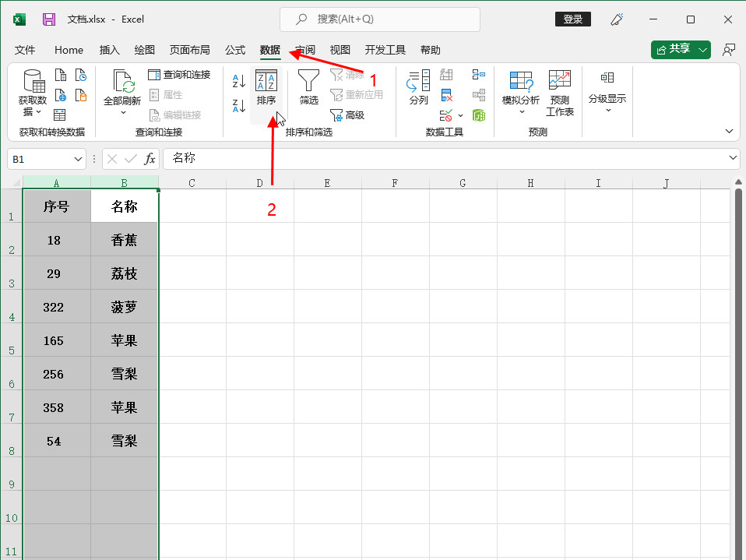Open the 预测工作表 forecast sheet
Image resolution: width=746 pixels, height=560 pixels.
click(560, 93)
